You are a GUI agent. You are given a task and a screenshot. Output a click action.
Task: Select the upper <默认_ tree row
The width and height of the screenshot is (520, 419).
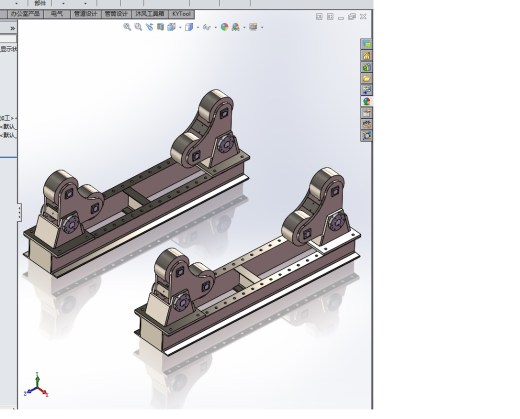pyautogui.click(x=9, y=127)
